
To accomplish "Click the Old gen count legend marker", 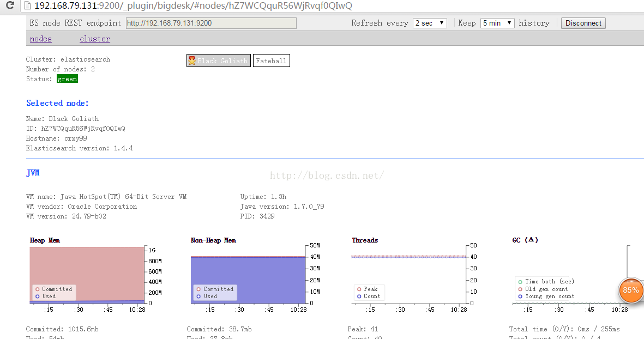I will click(x=520, y=289).
